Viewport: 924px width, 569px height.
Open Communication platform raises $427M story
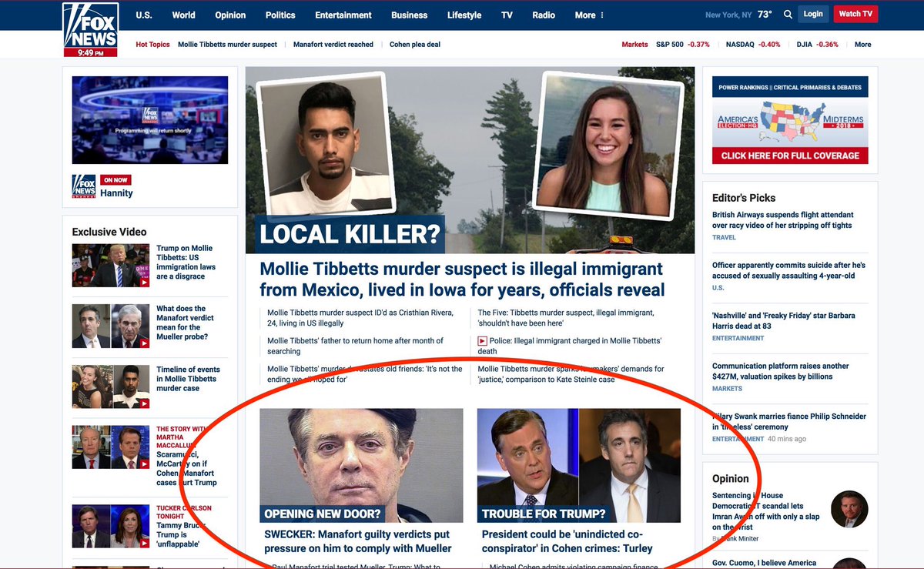click(781, 371)
